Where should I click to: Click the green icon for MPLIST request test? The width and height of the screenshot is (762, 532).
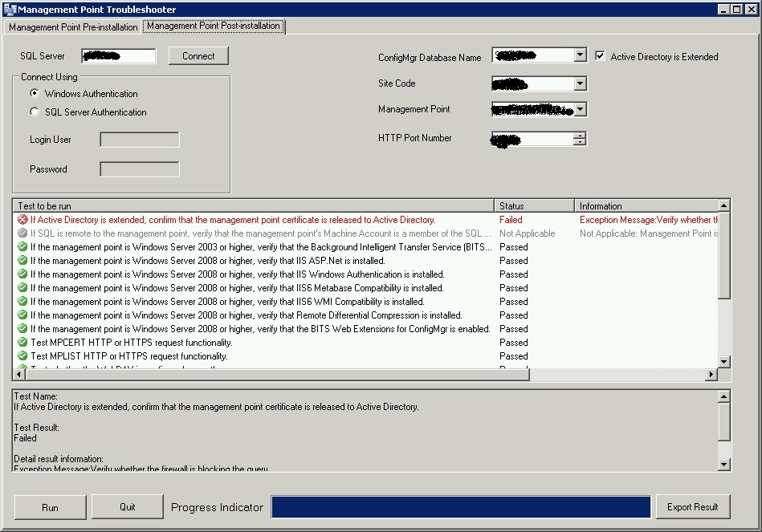click(x=22, y=355)
